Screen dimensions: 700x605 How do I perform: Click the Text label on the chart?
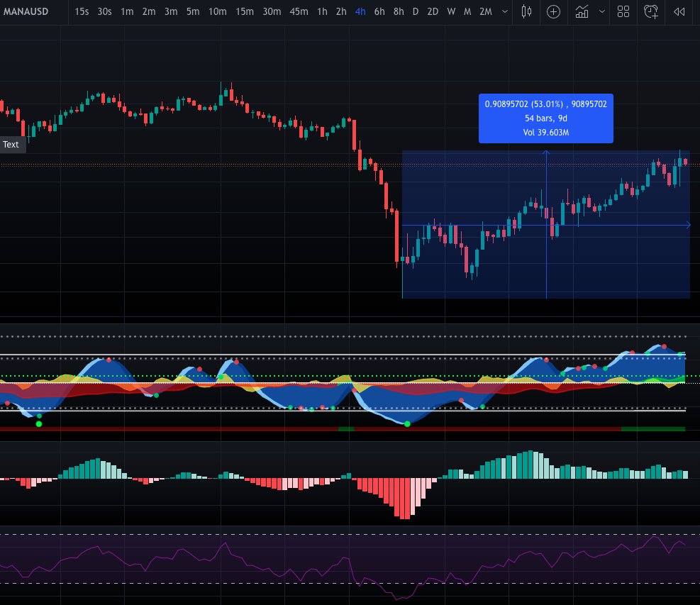point(11,144)
